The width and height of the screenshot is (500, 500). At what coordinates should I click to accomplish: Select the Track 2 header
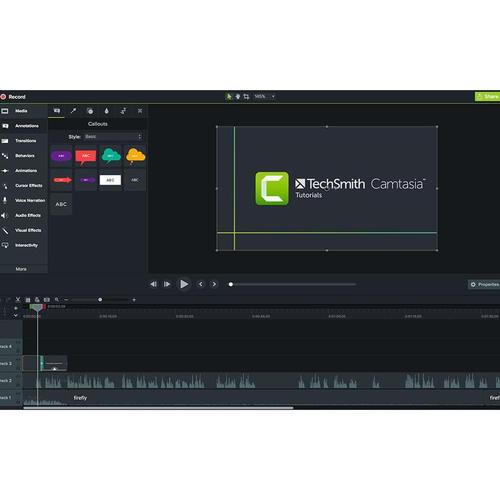(x=11, y=380)
